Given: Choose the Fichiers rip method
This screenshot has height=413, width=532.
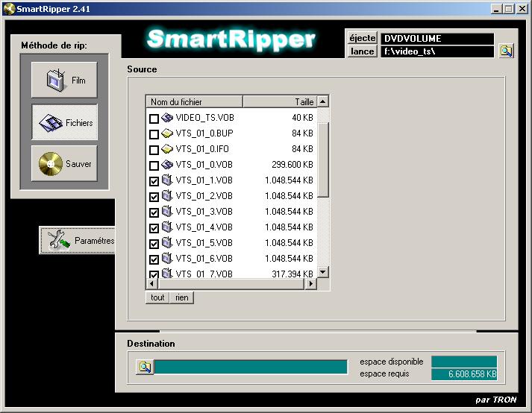Looking at the screenshot, I should tap(51, 122).
